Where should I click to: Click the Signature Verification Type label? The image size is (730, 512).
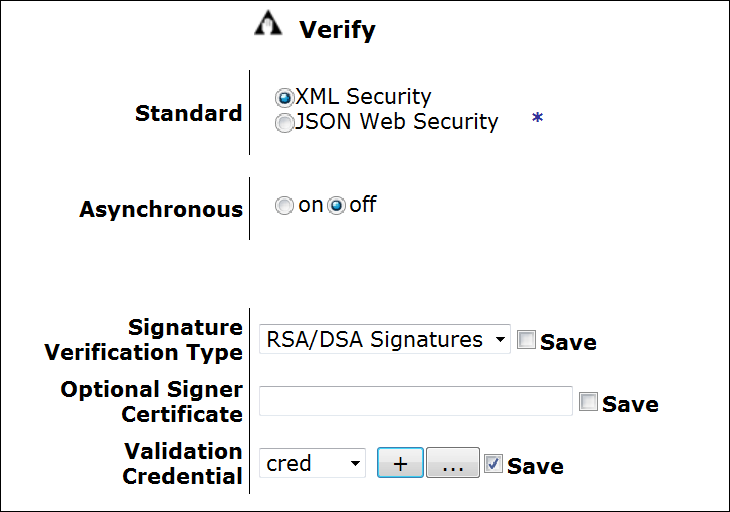143,340
